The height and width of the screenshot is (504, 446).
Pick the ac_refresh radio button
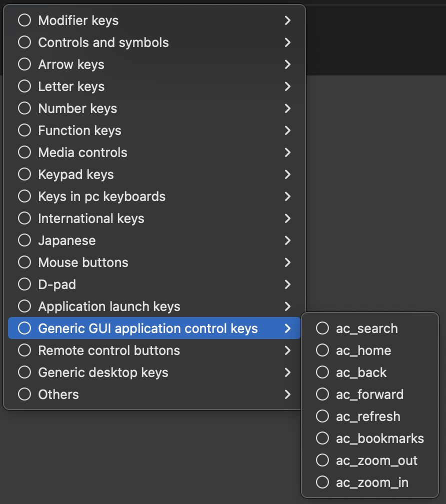[x=322, y=416]
